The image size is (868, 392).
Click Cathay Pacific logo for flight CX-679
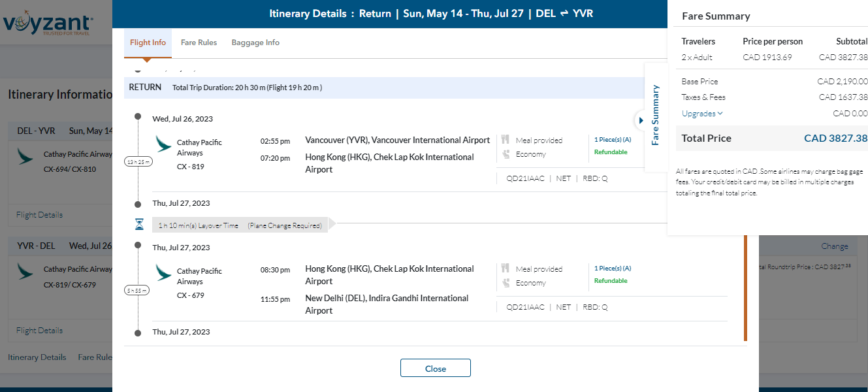163,272
